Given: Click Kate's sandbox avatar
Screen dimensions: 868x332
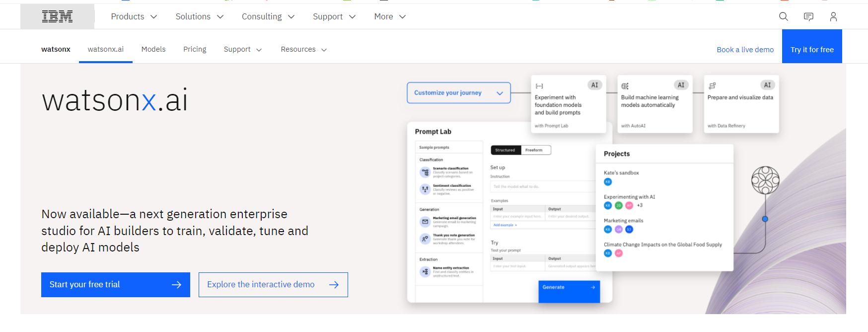Looking at the screenshot, I should click(608, 182).
